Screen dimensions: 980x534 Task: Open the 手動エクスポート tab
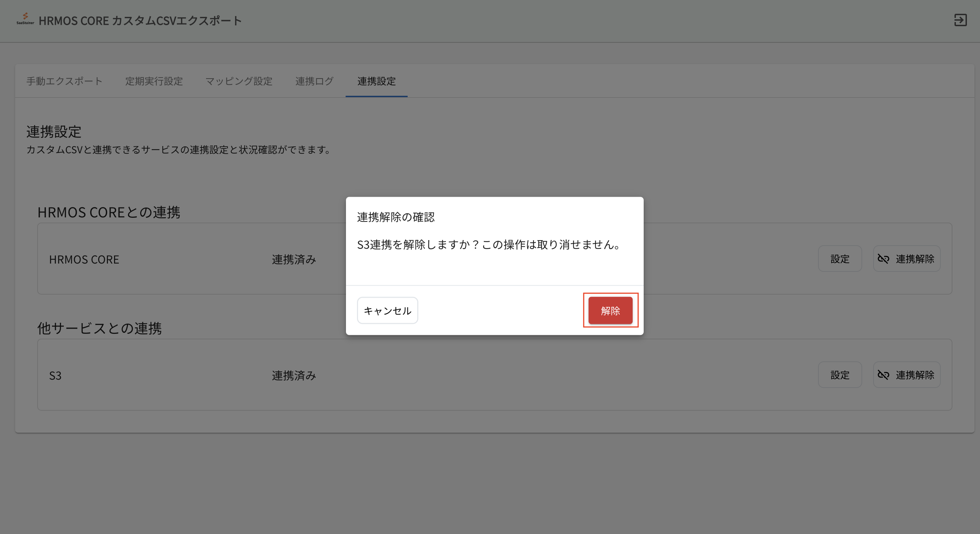(x=64, y=81)
